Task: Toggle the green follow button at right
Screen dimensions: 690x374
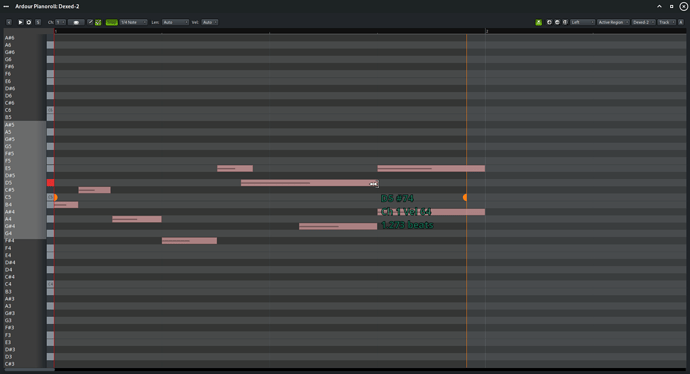Action: tap(539, 22)
